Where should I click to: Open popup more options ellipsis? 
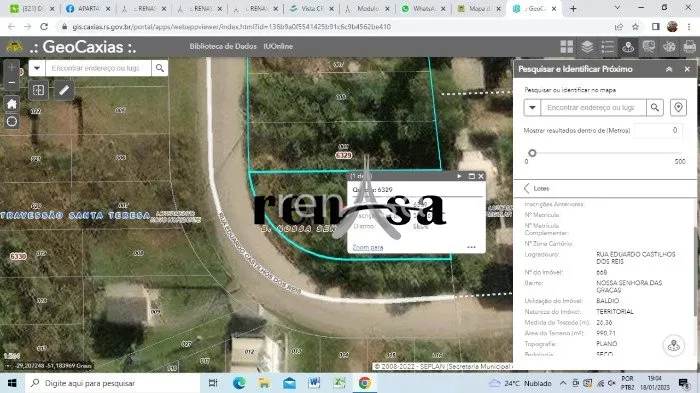471,247
